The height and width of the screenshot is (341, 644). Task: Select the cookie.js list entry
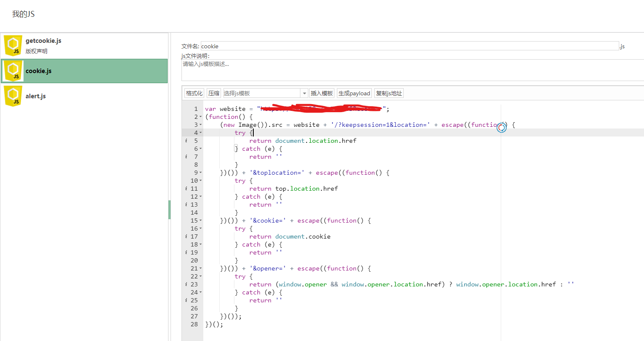point(84,71)
